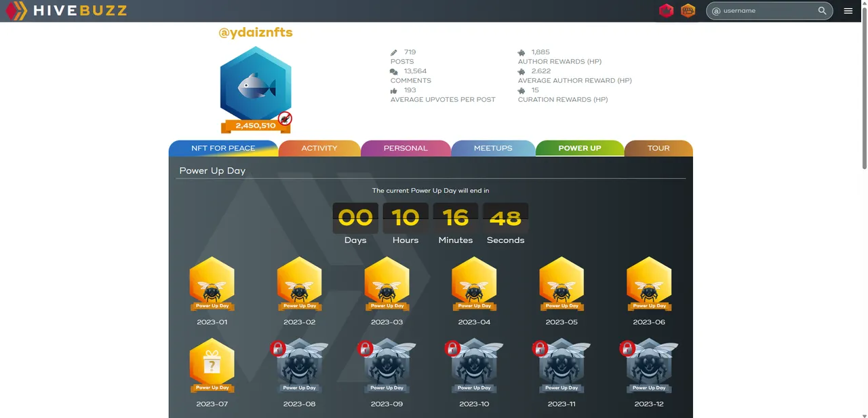Click the CURATION REWARDS (HP) label
This screenshot has height=418, width=868.
click(x=563, y=100)
